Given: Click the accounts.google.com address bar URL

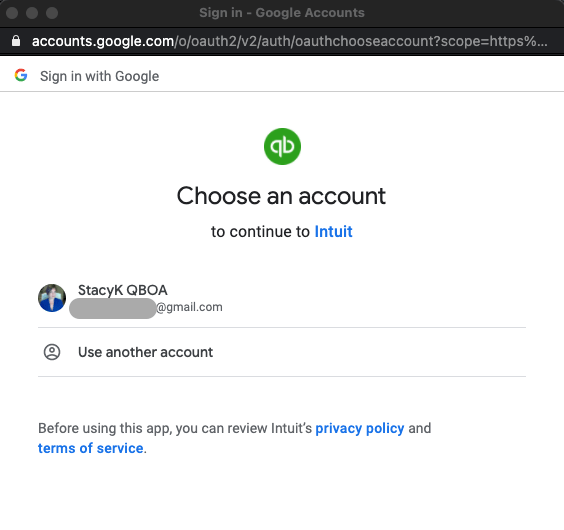Looking at the screenshot, I should [290, 41].
